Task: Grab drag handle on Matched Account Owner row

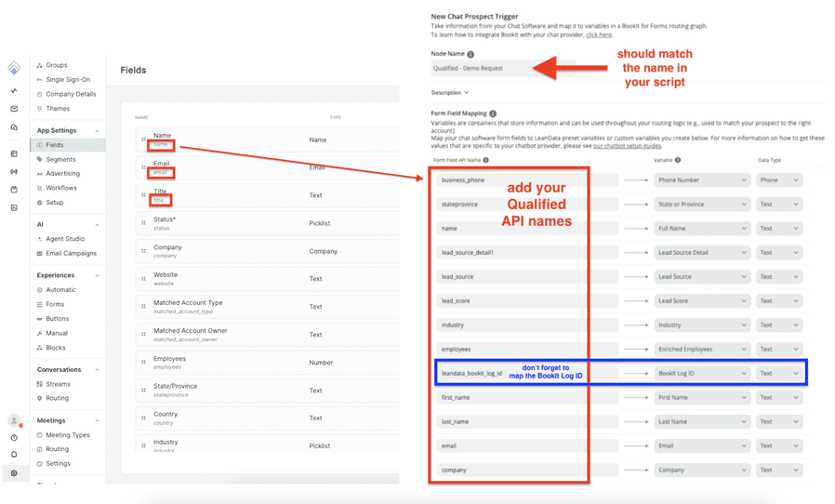Action: coord(143,335)
